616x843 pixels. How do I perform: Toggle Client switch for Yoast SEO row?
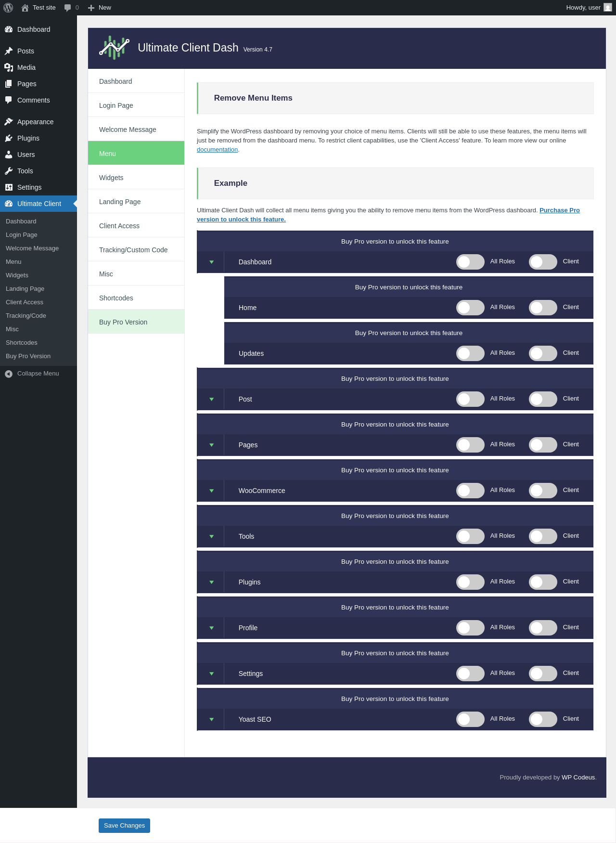[543, 719]
